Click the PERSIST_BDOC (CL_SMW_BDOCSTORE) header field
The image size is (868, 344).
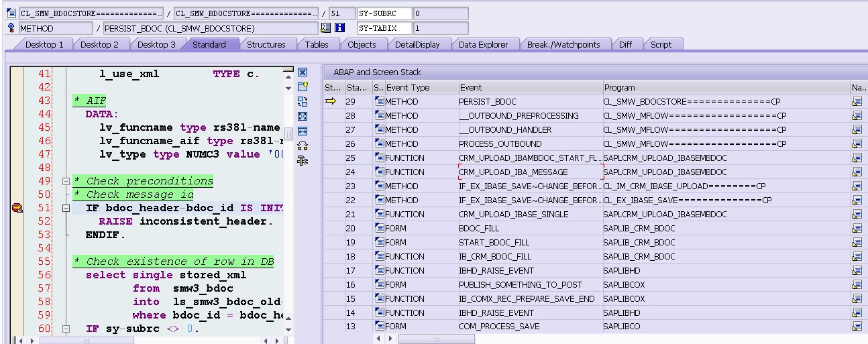pyautogui.click(x=210, y=28)
